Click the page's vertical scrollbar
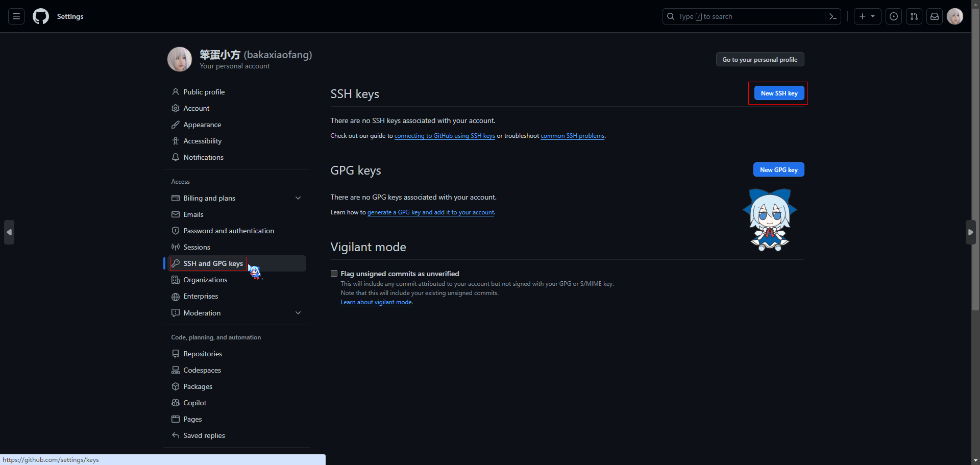The width and height of the screenshot is (980, 465). point(975,153)
